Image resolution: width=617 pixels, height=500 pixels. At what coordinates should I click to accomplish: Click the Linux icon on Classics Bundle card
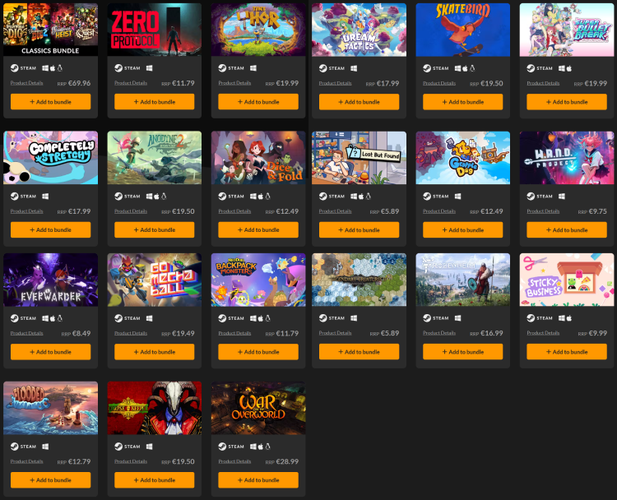(60, 68)
